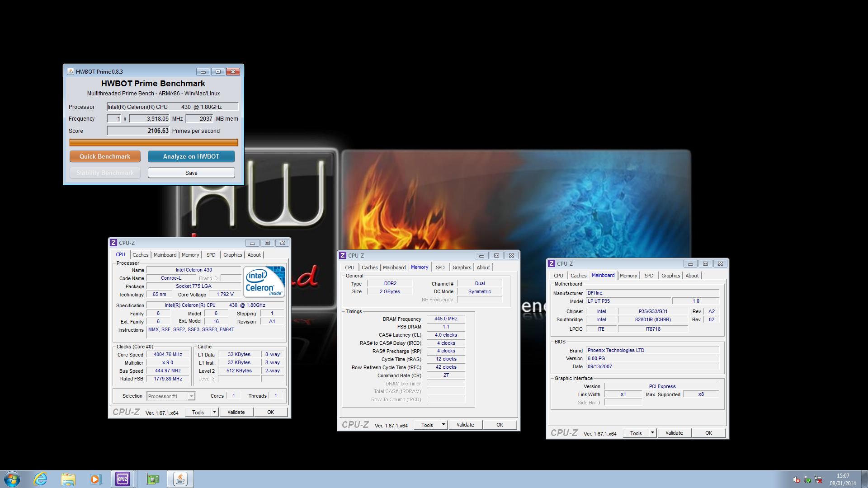Click the Rated FSB value 1779.89 MHz
Viewport: 868px width, 488px height.
coord(168,379)
